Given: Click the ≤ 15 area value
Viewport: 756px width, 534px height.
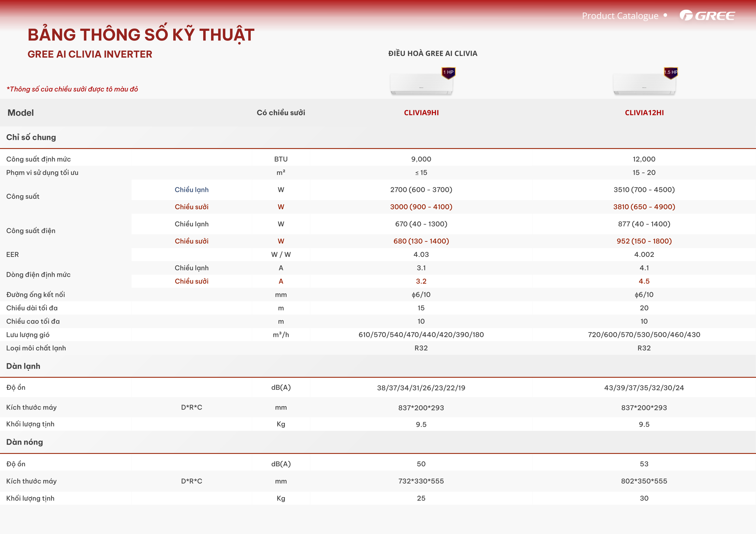Looking at the screenshot, I should (421, 173).
